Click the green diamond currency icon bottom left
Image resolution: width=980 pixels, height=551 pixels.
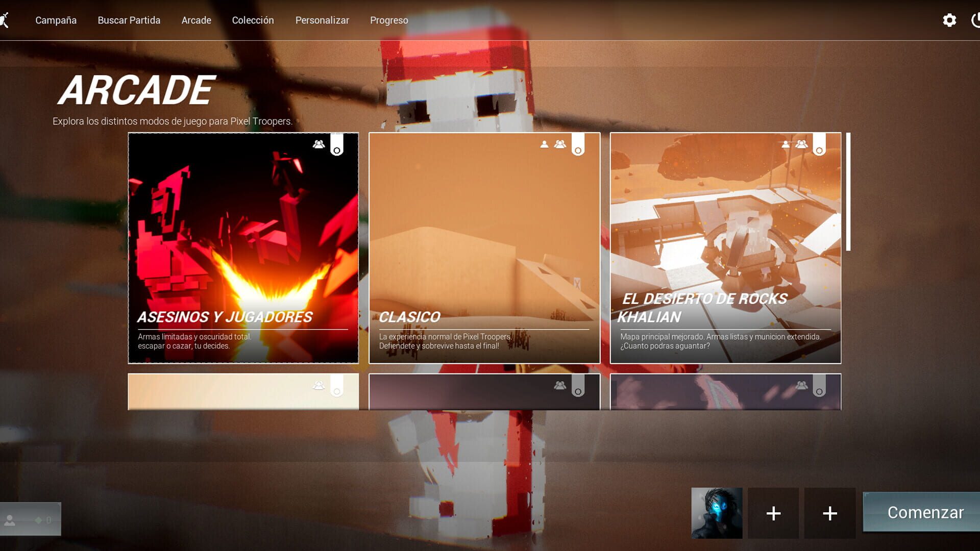tap(38, 519)
